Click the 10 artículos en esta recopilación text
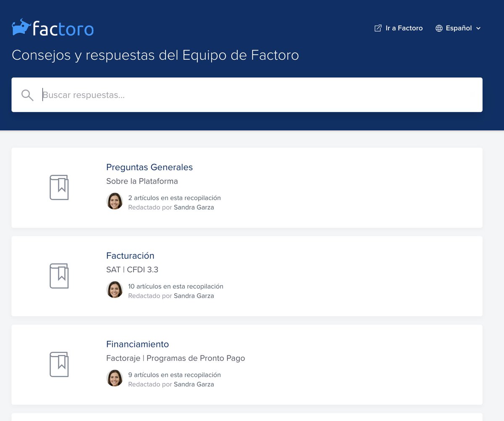The height and width of the screenshot is (421, 504). click(176, 287)
